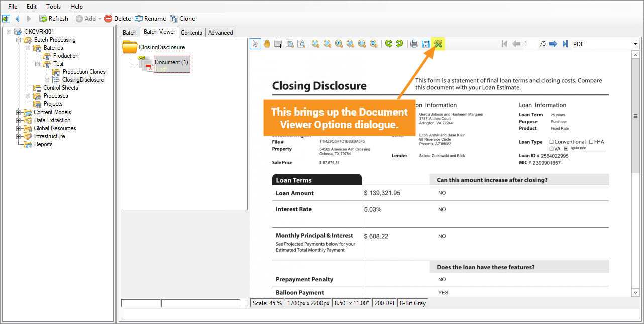Select the arrow pointer tool in viewer toolbar
This screenshot has width=644, height=324.
[x=255, y=44]
